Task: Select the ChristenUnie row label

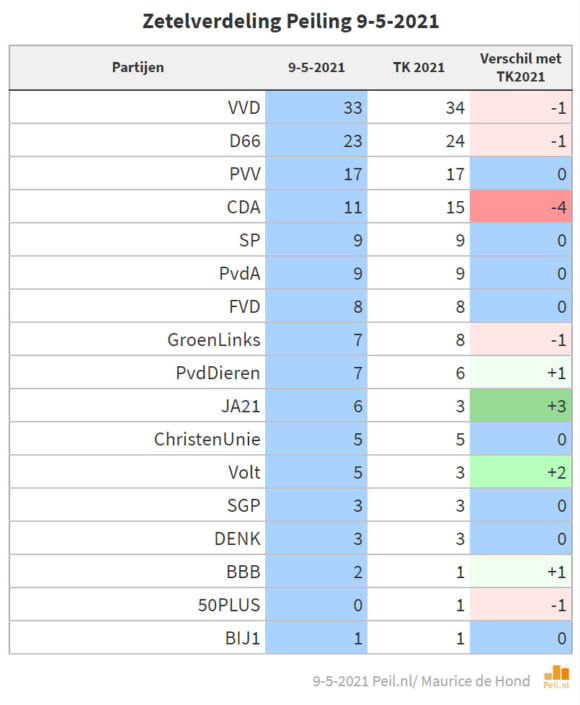Action: [207, 439]
